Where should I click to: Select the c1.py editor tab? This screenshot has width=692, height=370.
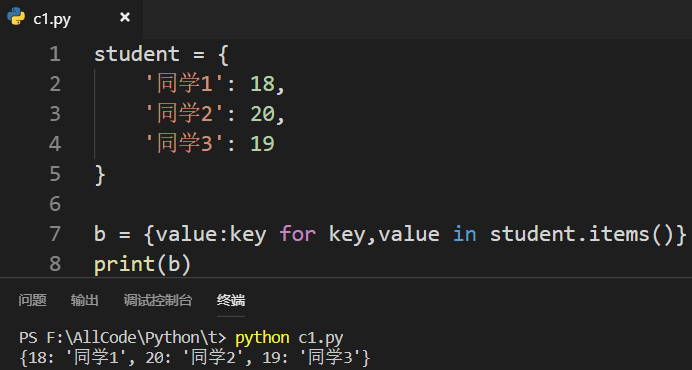(x=71, y=19)
